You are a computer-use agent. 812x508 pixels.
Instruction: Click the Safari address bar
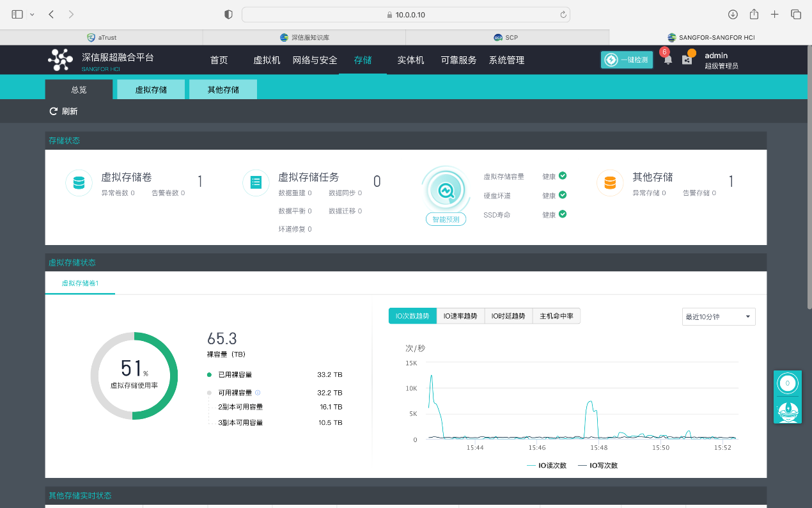coord(405,14)
